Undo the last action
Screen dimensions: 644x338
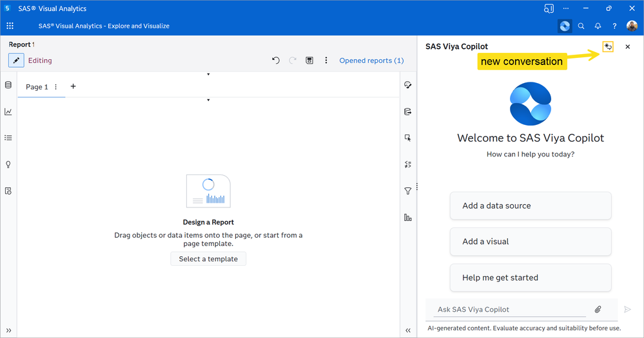tap(276, 61)
